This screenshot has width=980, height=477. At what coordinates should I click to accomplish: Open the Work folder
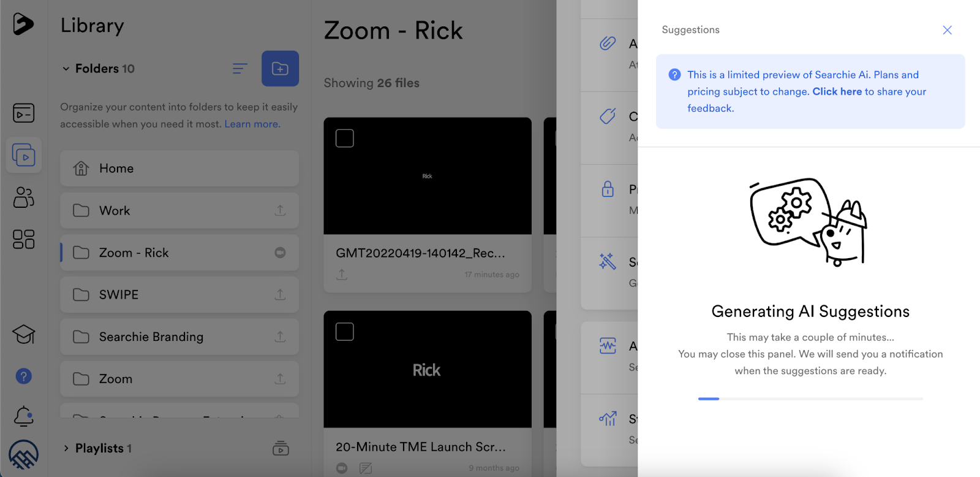(x=179, y=210)
